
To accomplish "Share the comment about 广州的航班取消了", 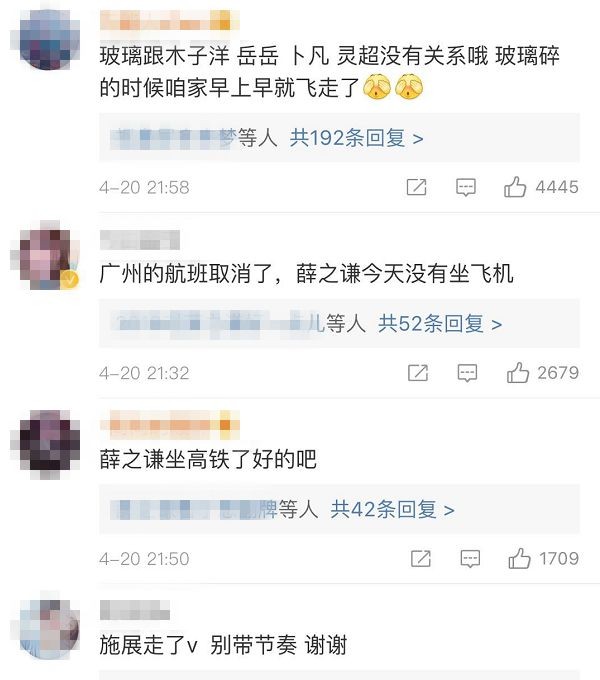I will coord(418,373).
